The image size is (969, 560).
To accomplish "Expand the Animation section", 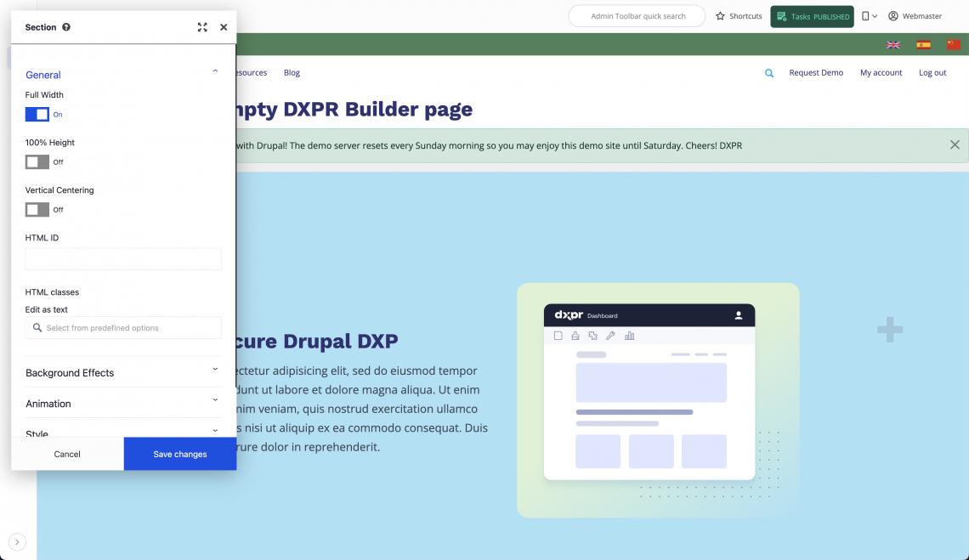I will (x=123, y=404).
